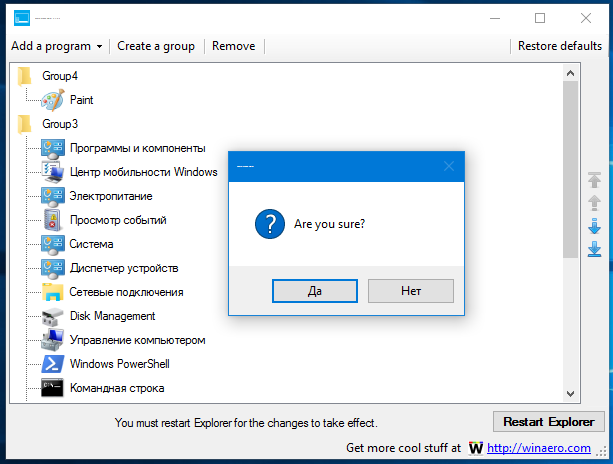Viewport: 613px width, 464px height.
Task: Click the Restart Explorer button
Action: pyautogui.click(x=548, y=422)
